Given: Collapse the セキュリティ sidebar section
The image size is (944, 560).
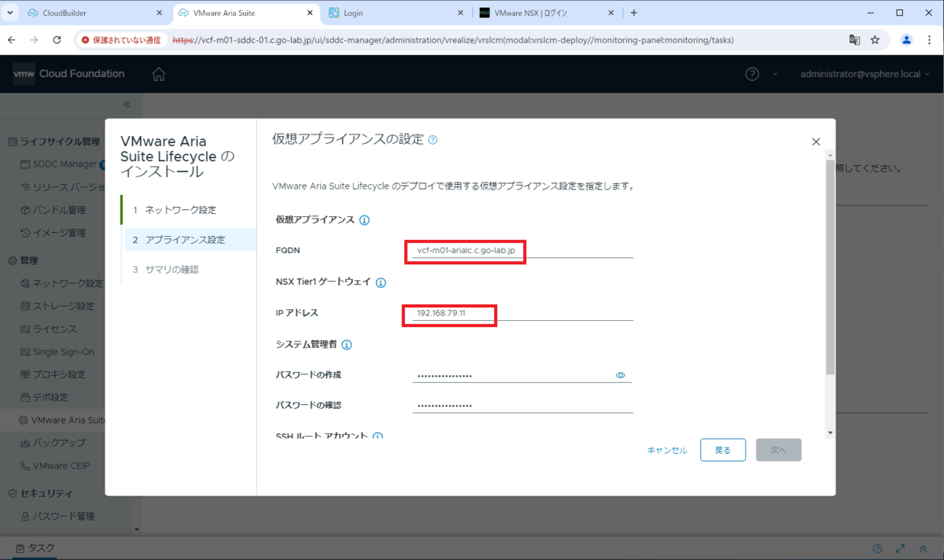Looking at the screenshot, I should click(x=40, y=493).
